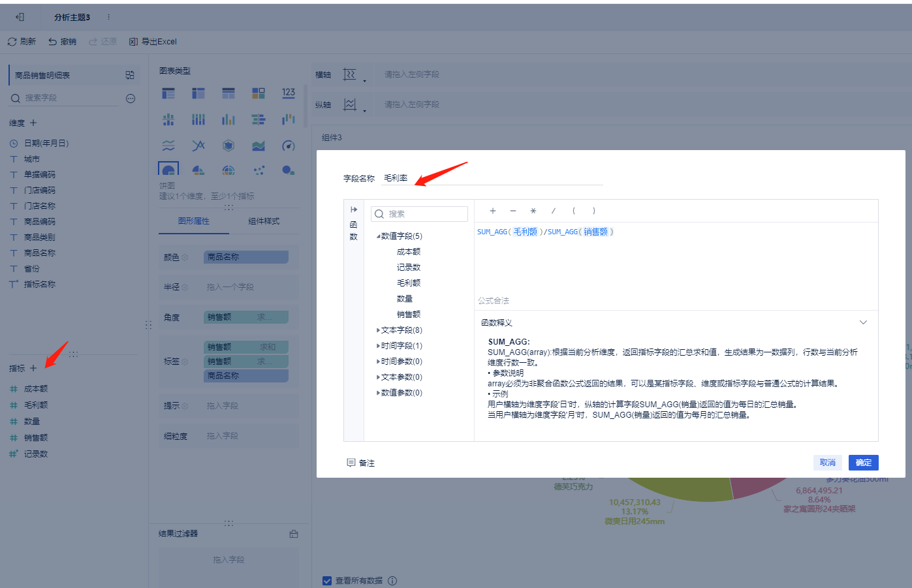Choose the rose pie chart type icon
The image size is (912, 588).
pos(198,170)
